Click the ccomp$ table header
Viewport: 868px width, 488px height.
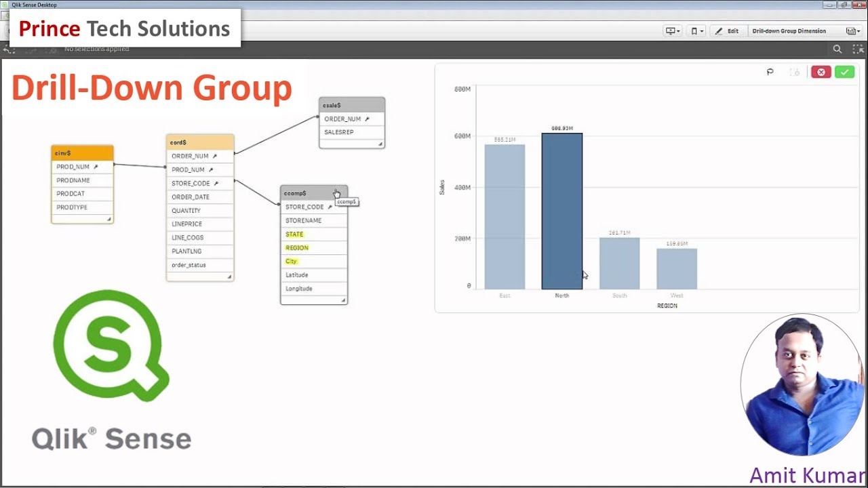[x=314, y=193]
